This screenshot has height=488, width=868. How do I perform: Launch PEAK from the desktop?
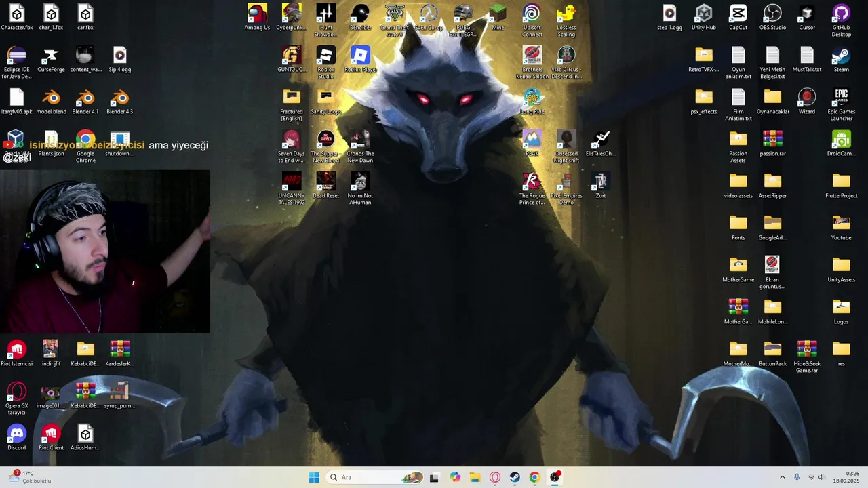[x=532, y=144]
